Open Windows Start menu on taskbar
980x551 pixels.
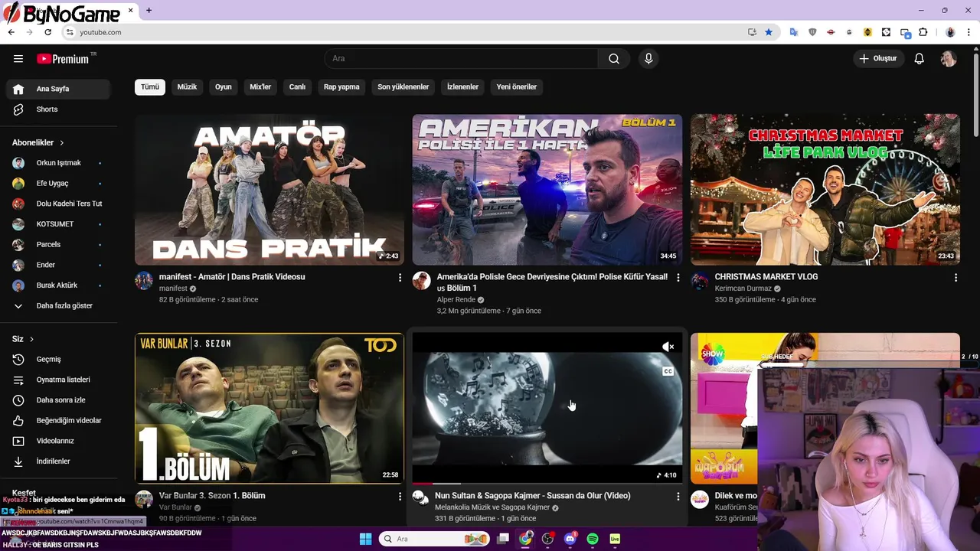point(365,539)
